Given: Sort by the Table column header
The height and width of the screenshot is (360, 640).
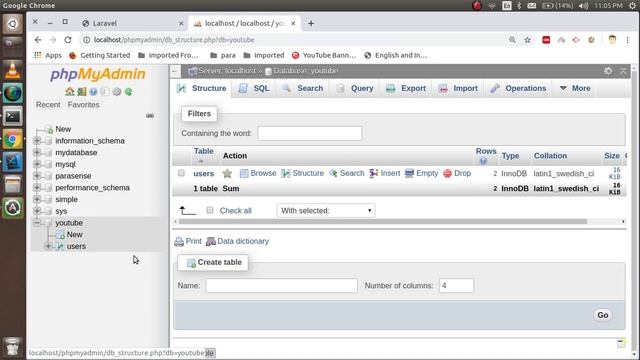Looking at the screenshot, I should [x=204, y=151].
